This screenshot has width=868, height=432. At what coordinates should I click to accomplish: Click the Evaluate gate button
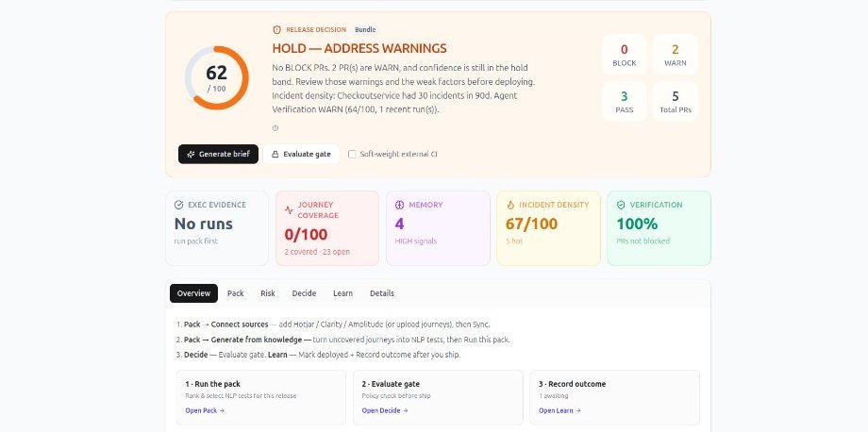coord(301,155)
